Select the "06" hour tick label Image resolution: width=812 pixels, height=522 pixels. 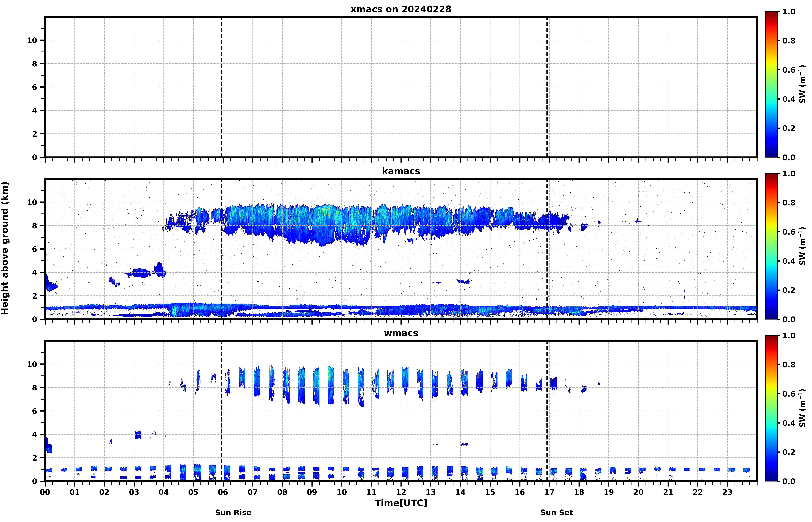tap(223, 492)
